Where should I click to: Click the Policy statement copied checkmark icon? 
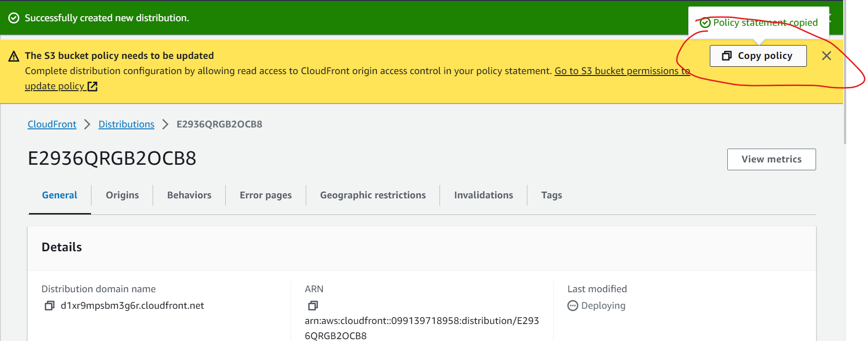(705, 23)
